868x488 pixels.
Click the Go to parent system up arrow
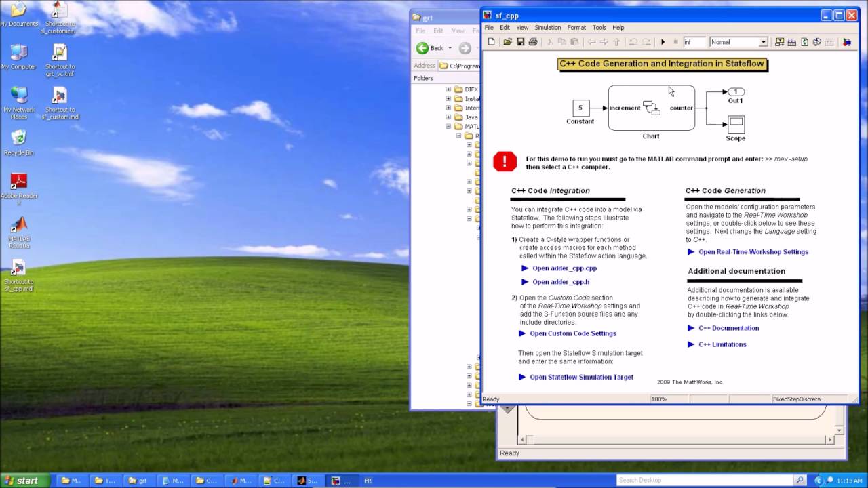[x=616, y=42]
